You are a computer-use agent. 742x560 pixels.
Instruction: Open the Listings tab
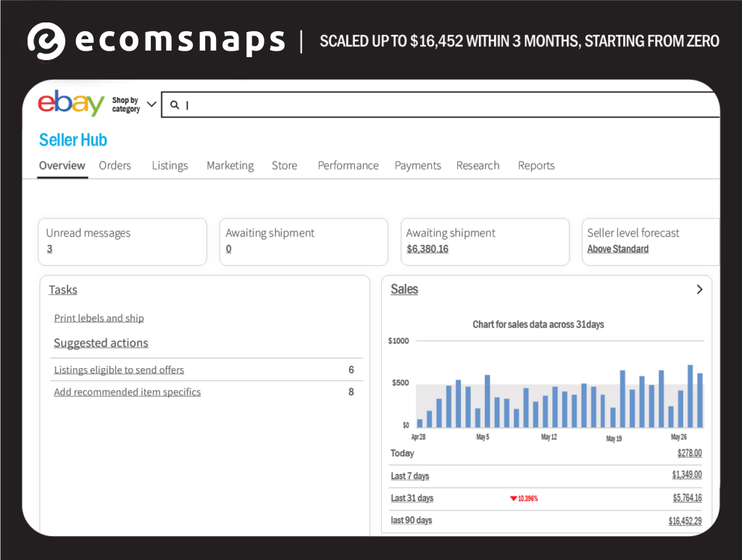pyautogui.click(x=170, y=166)
